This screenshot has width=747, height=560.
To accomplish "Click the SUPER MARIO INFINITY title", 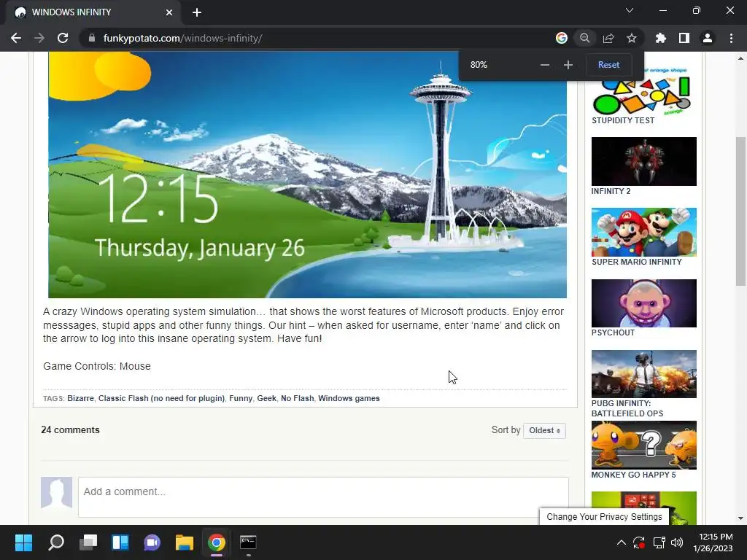I will click(x=636, y=262).
